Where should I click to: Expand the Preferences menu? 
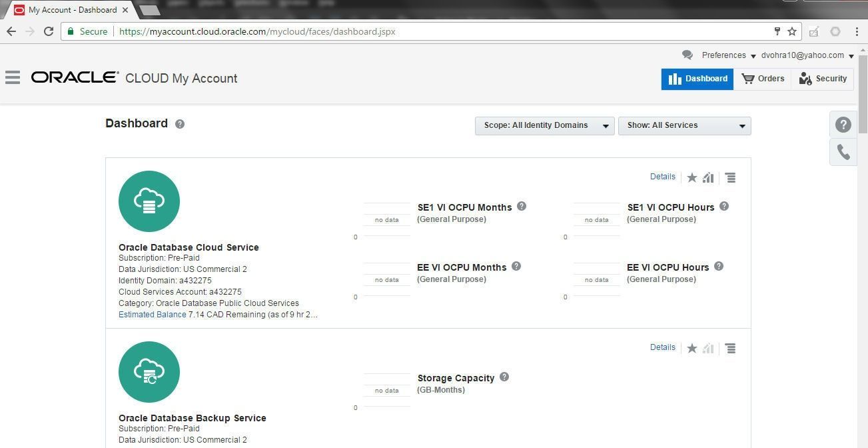[x=729, y=55]
